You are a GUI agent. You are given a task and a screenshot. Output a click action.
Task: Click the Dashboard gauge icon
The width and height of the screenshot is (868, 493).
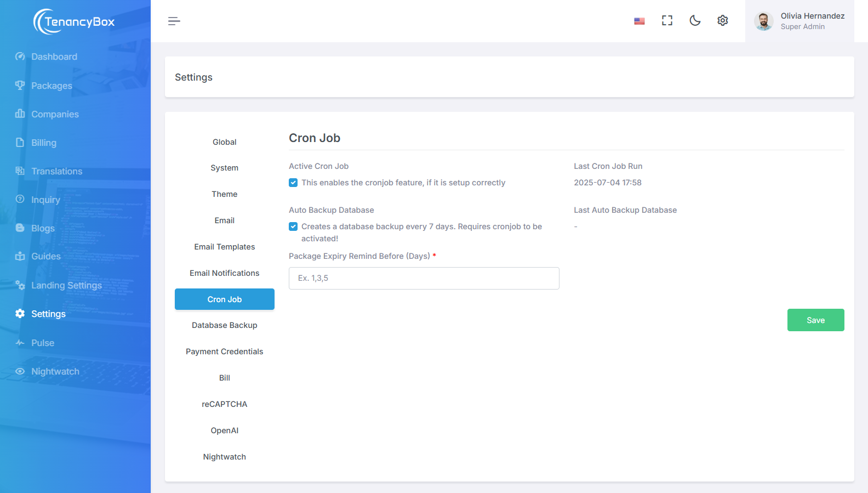point(20,56)
